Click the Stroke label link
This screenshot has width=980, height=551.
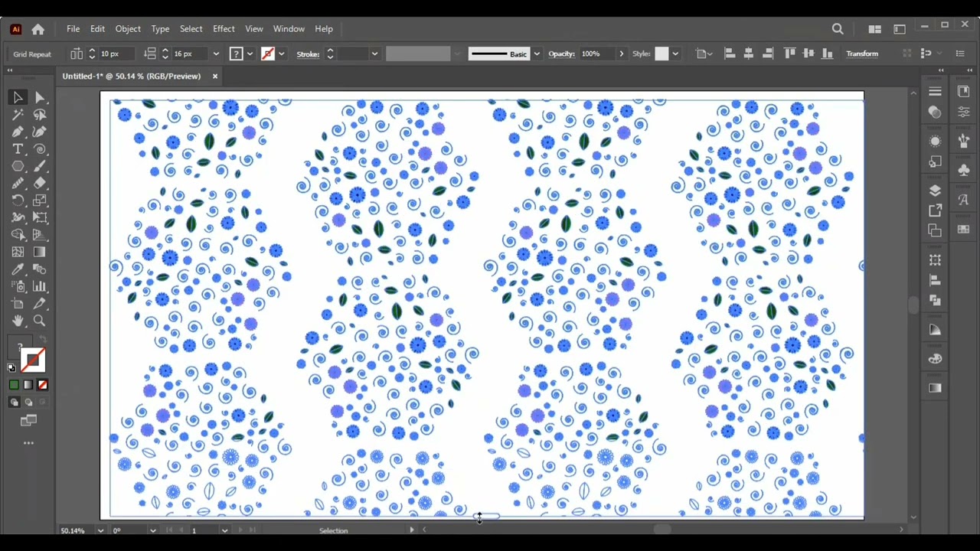(x=308, y=54)
